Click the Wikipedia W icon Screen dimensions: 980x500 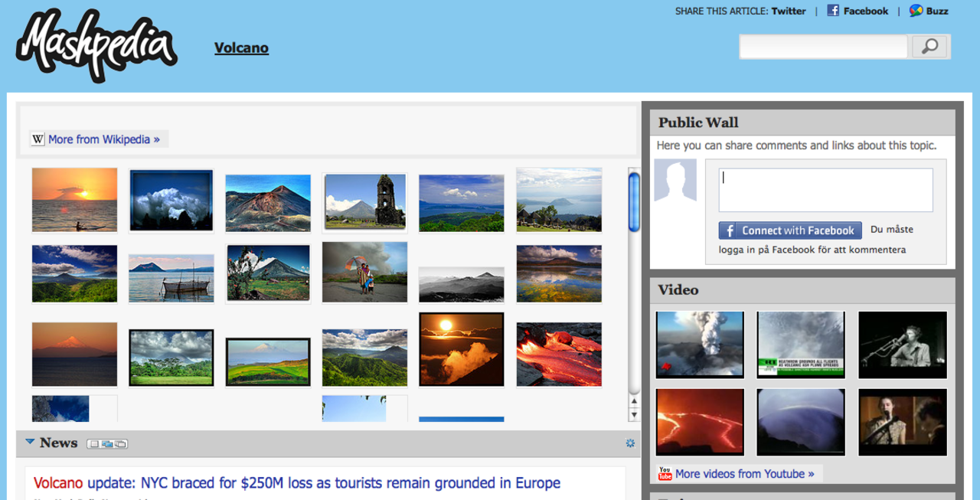pyautogui.click(x=38, y=139)
